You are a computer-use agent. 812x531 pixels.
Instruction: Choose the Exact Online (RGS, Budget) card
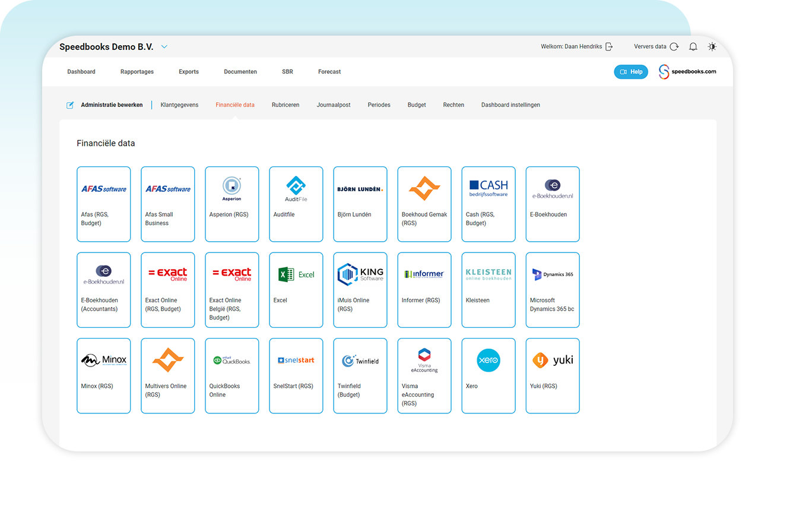(168, 290)
